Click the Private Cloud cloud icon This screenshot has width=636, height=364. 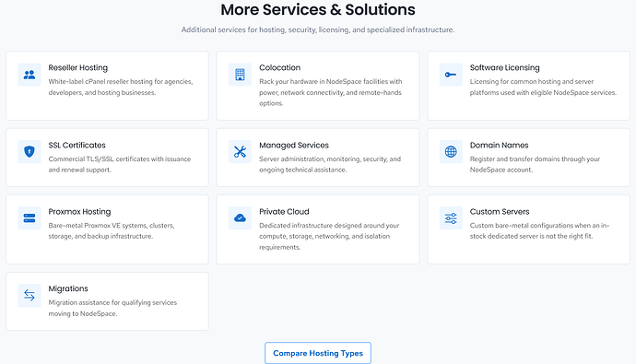[241, 218]
